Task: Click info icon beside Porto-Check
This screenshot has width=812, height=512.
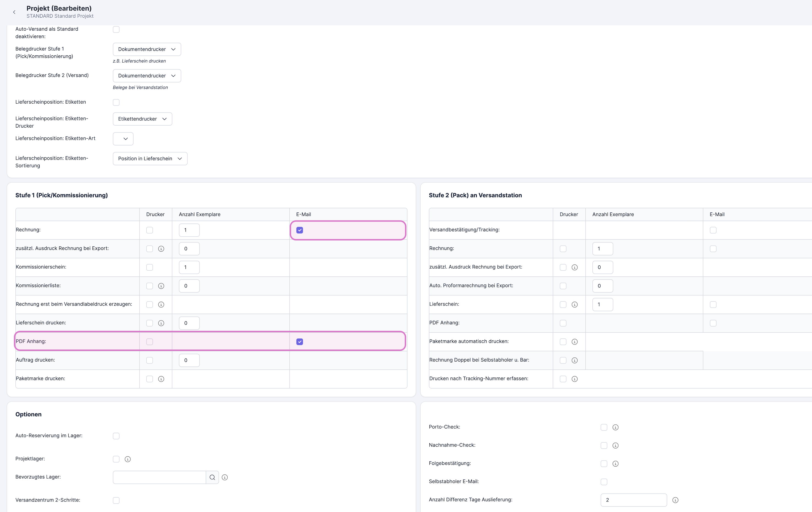Action: (615, 427)
